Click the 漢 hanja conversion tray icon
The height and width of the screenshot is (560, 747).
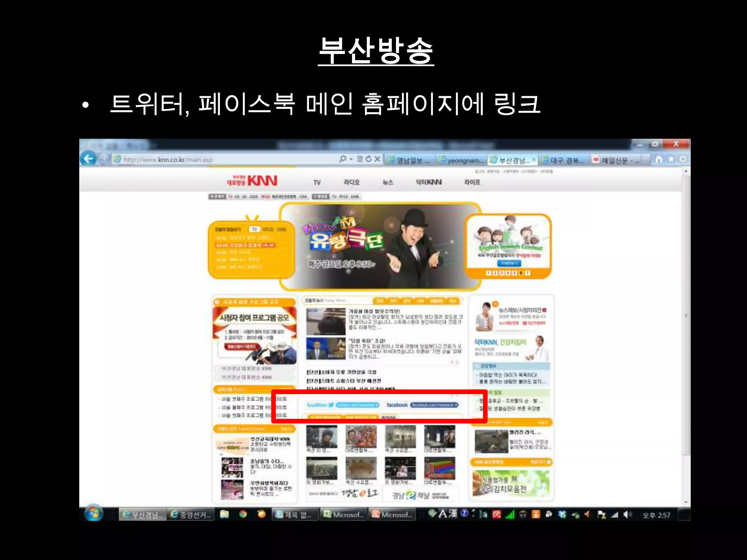pyautogui.click(x=453, y=514)
